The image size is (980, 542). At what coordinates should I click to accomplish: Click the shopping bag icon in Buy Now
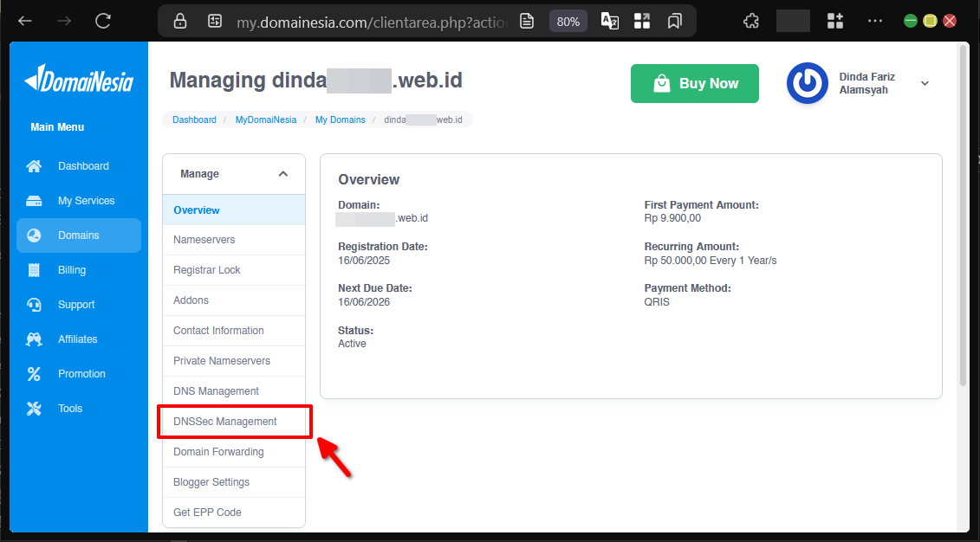point(661,83)
